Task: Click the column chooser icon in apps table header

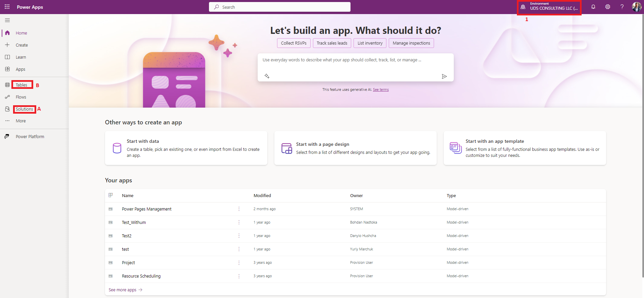Action: coord(111,195)
